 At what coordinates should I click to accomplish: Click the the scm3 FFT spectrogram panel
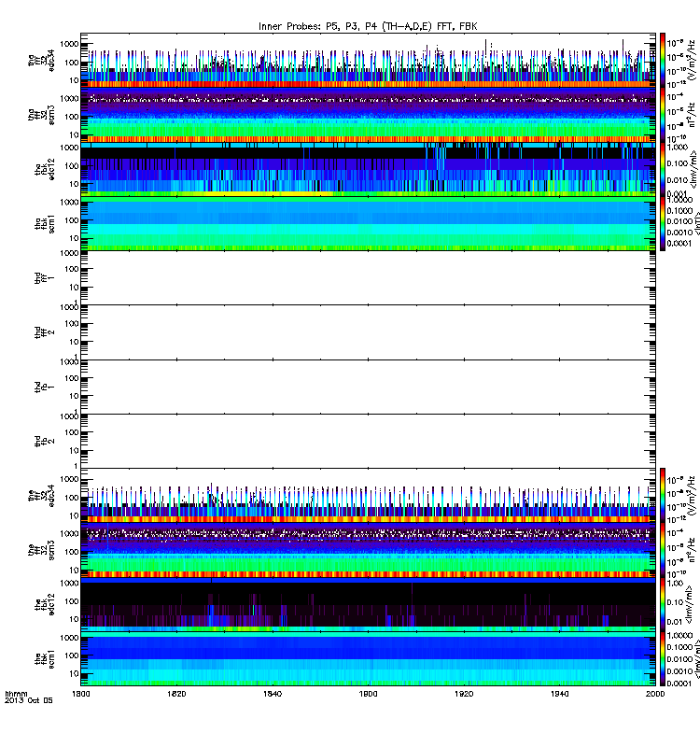pyautogui.click(x=368, y=550)
